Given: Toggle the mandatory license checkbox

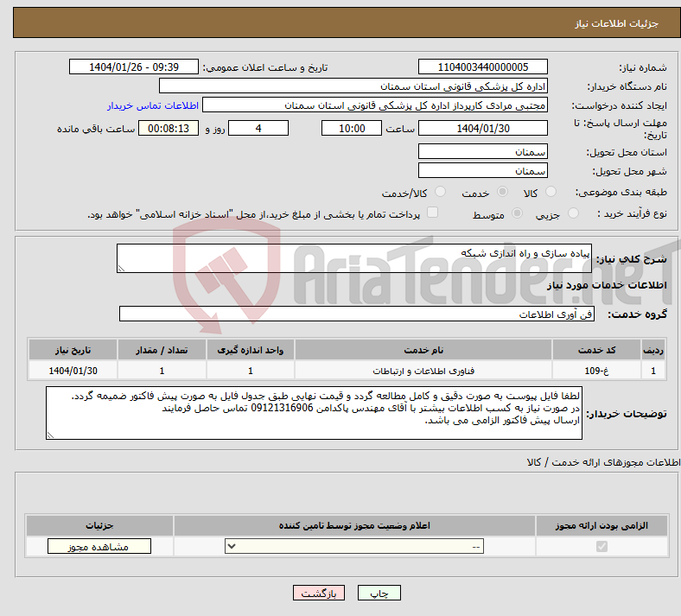Looking at the screenshot, I should [601, 546].
